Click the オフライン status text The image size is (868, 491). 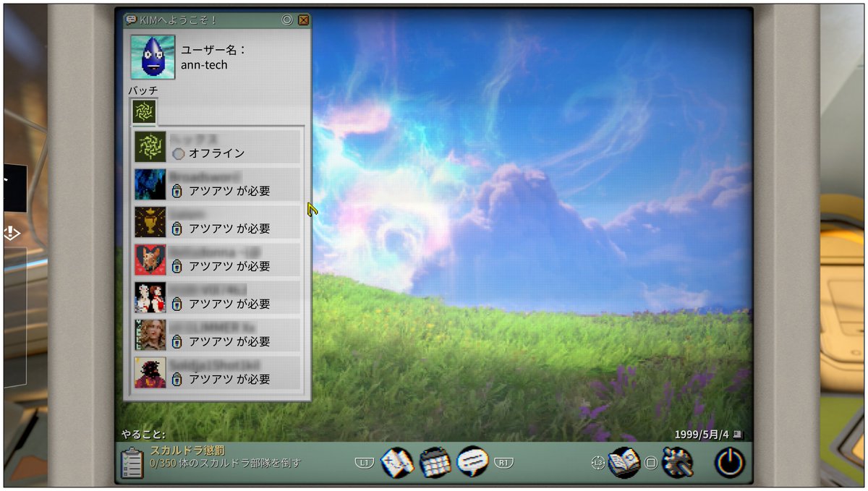[216, 153]
